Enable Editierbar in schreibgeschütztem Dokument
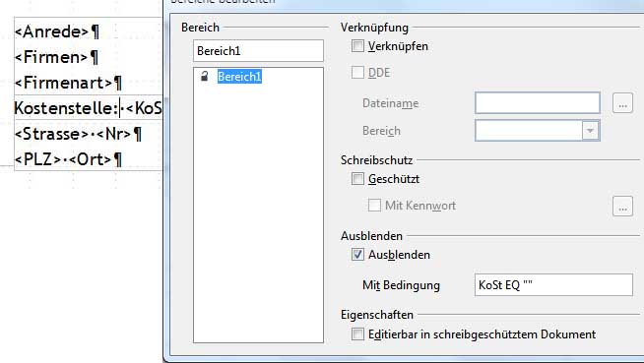The height and width of the screenshot is (363, 644). (x=357, y=334)
